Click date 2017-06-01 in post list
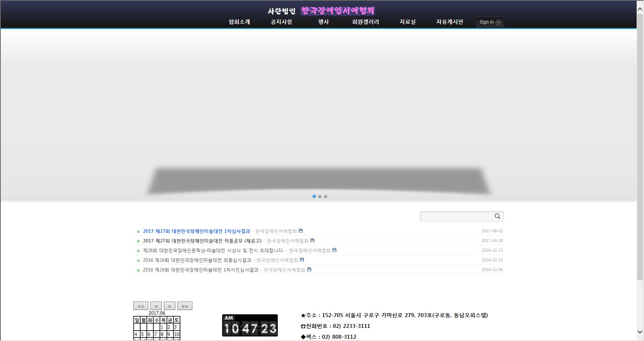 click(x=492, y=231)
